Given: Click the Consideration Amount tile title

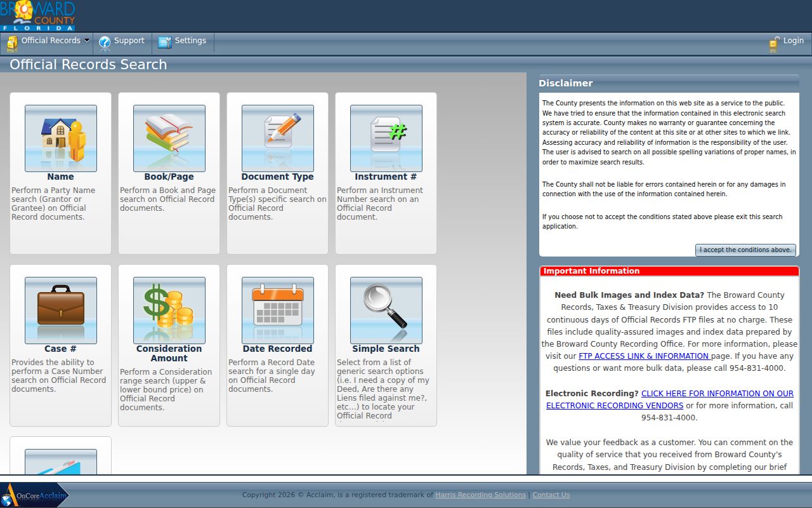Looking at the screenshot, I should 169,354.
